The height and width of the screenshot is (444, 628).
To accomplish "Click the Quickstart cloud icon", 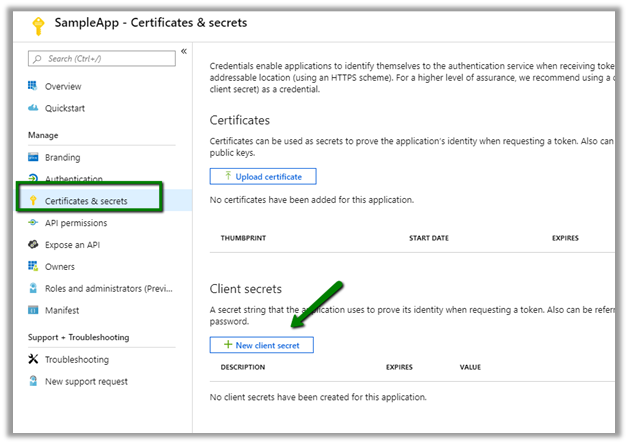I will click(33, 108).
